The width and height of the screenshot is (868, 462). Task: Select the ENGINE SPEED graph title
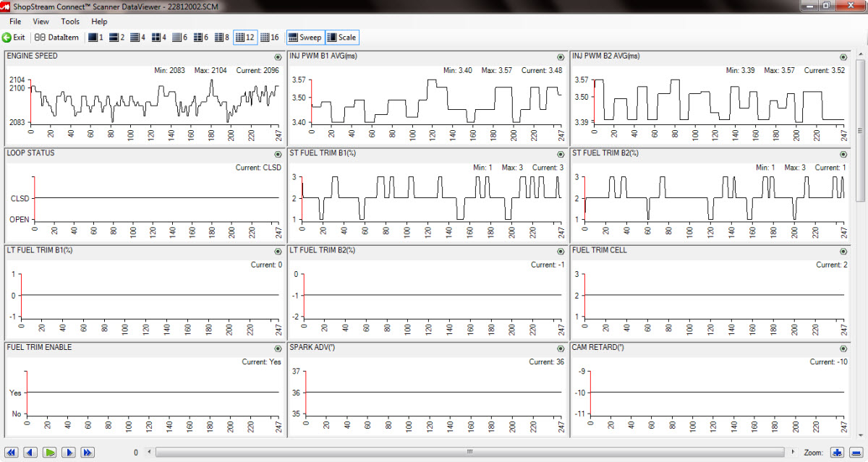click(x=32, y=56)
